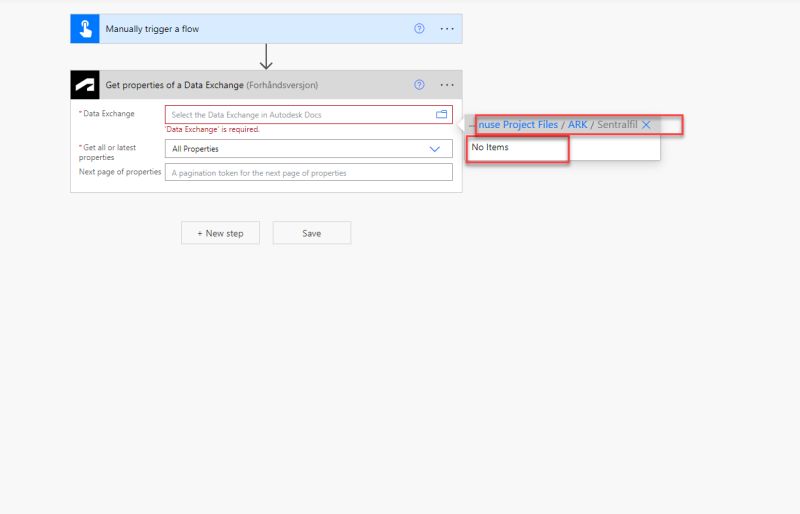Open help for Manually trigger a flow
Image resolution: width=800 pixels, height=514 pixels.
click(419, 29)
